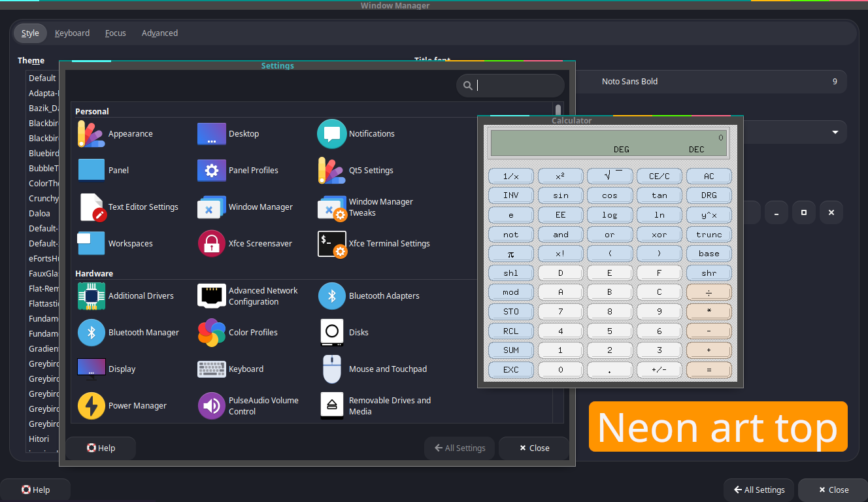Open PulseAudio Volume Control icon
The height and width of the screenshot is (502, 868).
pyautogui.click(x=212, y=406)
